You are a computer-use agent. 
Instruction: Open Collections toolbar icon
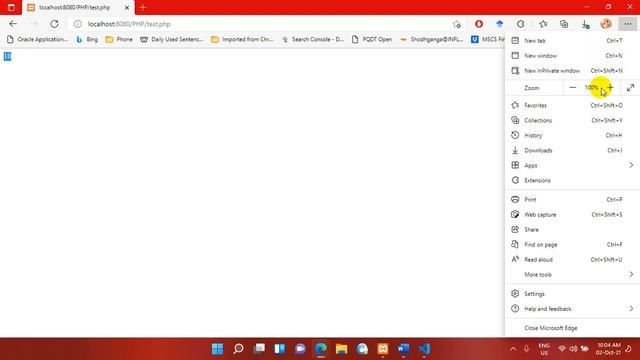coord(564,24)
